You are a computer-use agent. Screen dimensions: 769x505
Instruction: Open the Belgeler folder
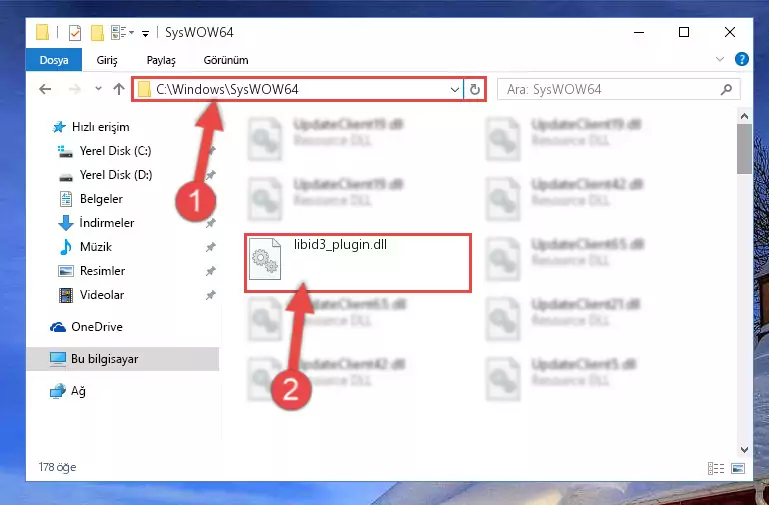[x=101, y=199]
